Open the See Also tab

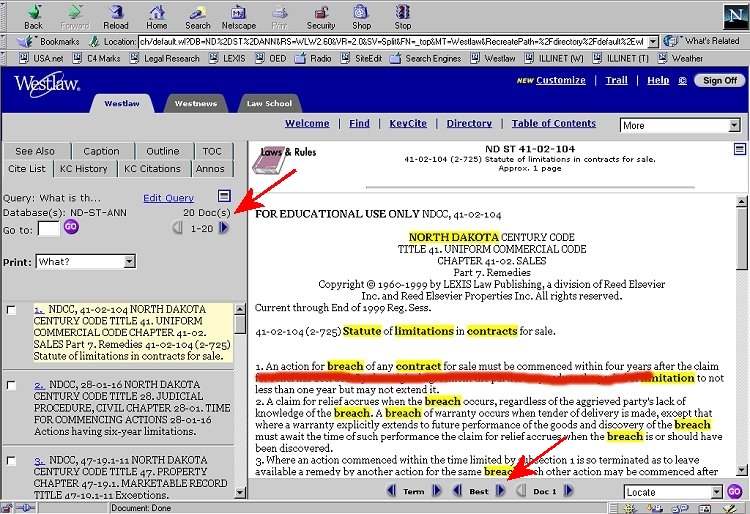35,151
